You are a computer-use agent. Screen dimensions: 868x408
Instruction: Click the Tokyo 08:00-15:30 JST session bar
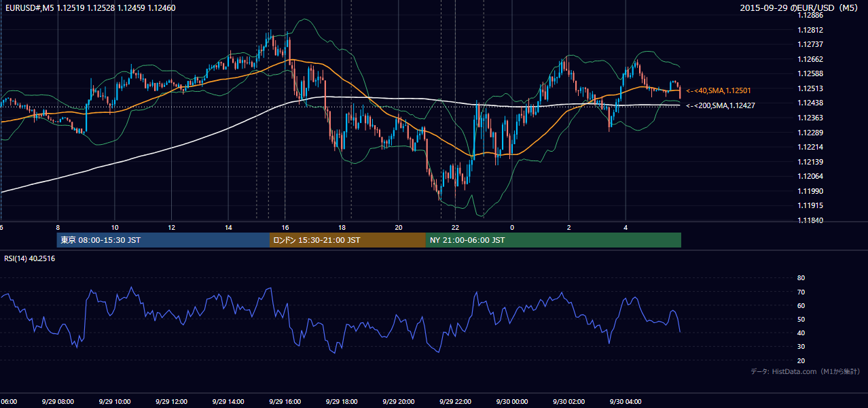click(163, 240)
